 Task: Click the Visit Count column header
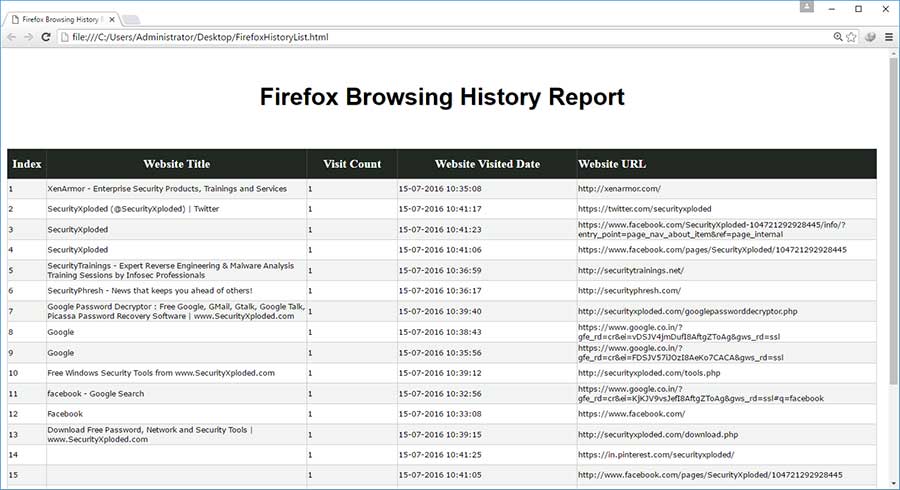351,164
